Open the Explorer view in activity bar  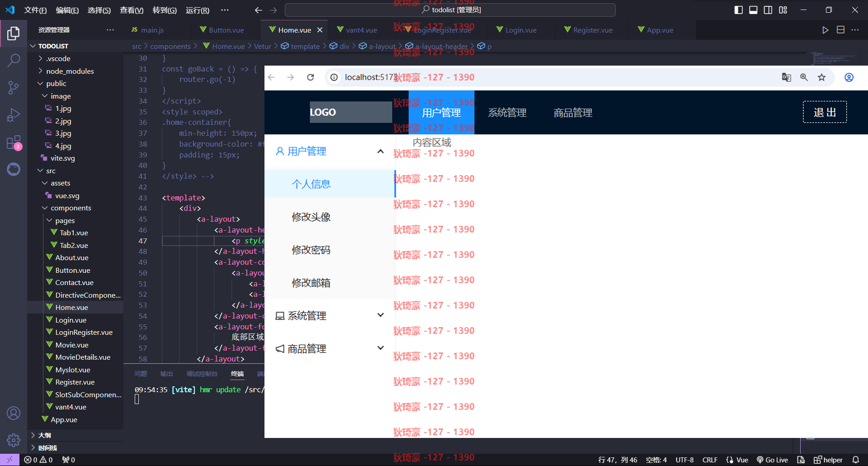tap(14, 33)
